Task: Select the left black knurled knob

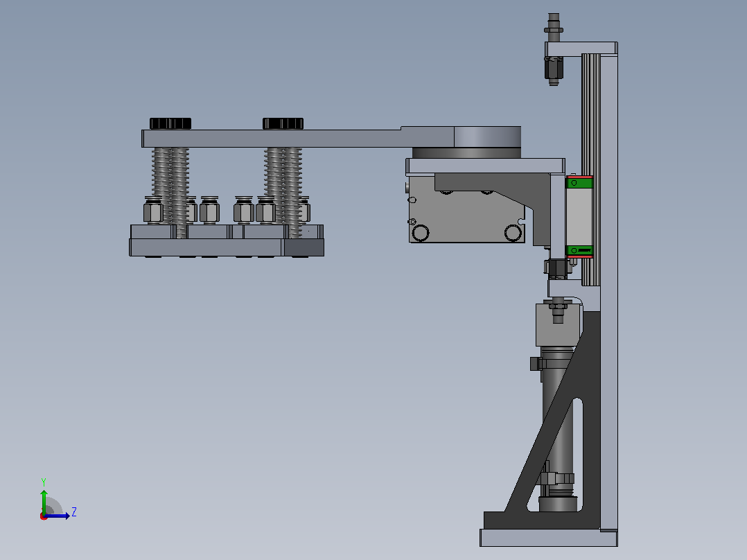Action: pyautogui.click(x=170, y=123)
